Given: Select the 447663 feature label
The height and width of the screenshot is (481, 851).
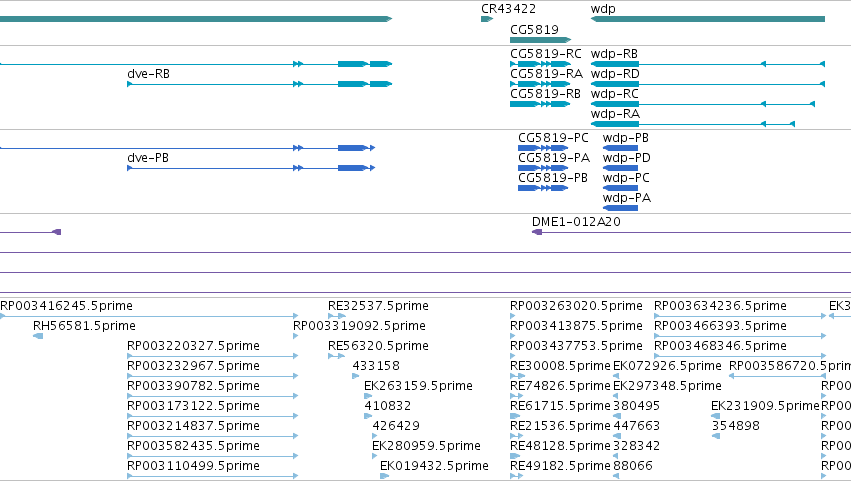Looking at the screenshot, I should point(637,426).
